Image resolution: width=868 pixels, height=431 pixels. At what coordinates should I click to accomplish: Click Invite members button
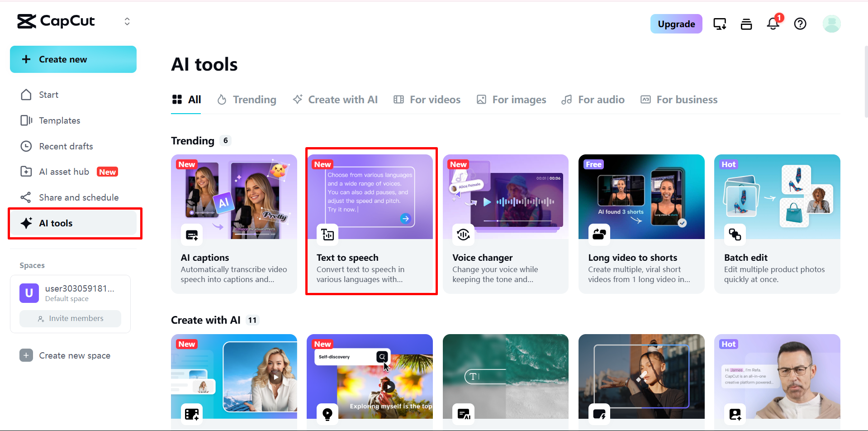70,319
